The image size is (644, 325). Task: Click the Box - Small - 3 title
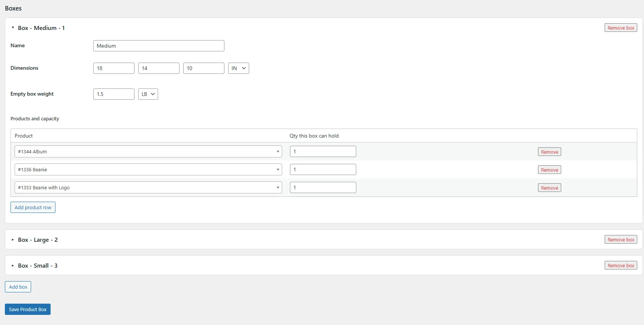coord(38,265)
